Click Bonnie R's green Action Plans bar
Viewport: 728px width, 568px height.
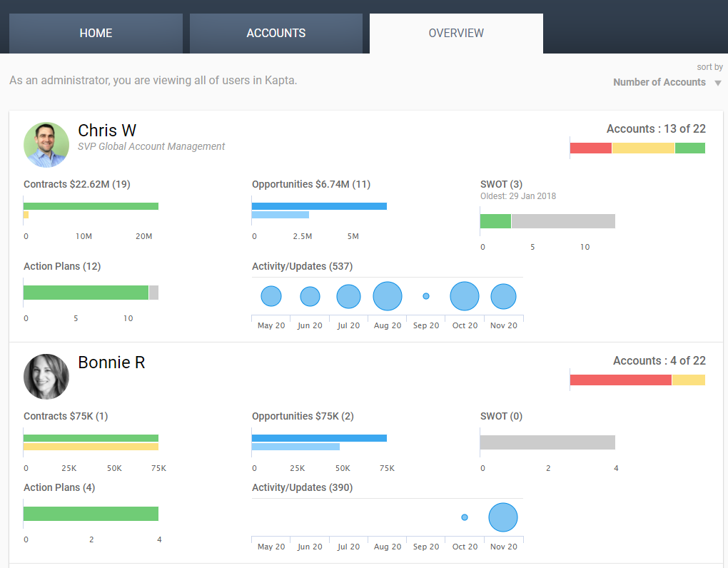[x=91, y=512]
